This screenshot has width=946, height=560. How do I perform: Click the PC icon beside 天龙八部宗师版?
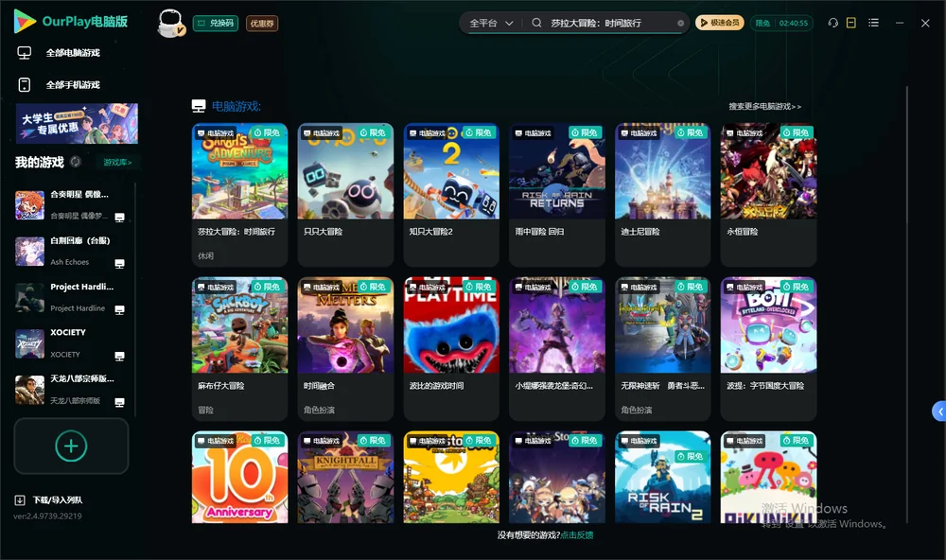(119, 403)
